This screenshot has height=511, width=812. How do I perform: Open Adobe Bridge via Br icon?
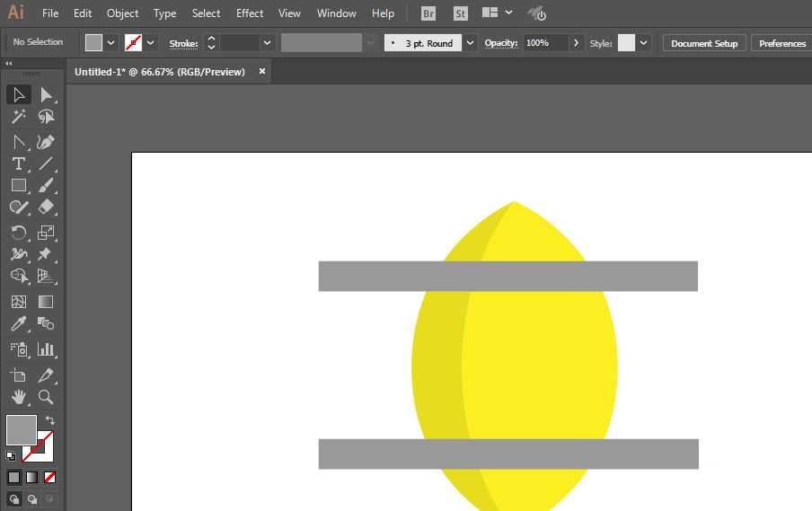[x=429, y=13]
